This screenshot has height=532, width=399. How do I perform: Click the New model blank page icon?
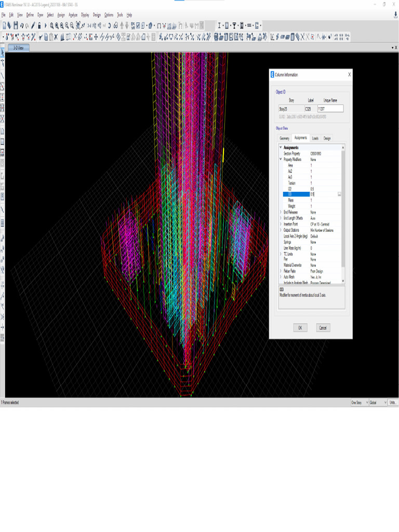(x=5, y=25)
